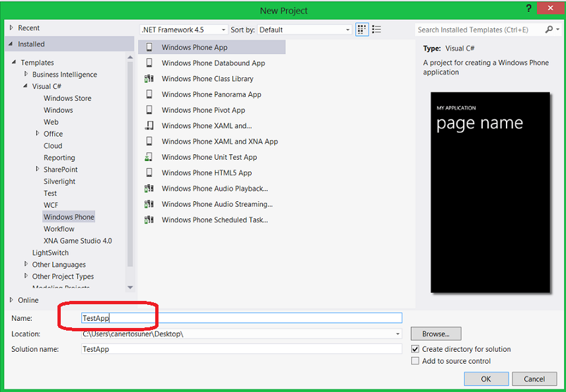Click the help question mark icon

(x=529, y=9)
